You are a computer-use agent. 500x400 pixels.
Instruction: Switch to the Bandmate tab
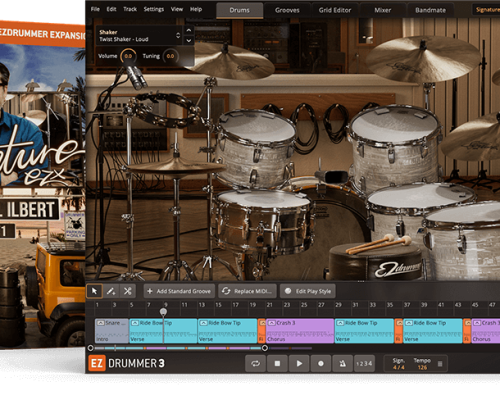click(x=430, y=10)
